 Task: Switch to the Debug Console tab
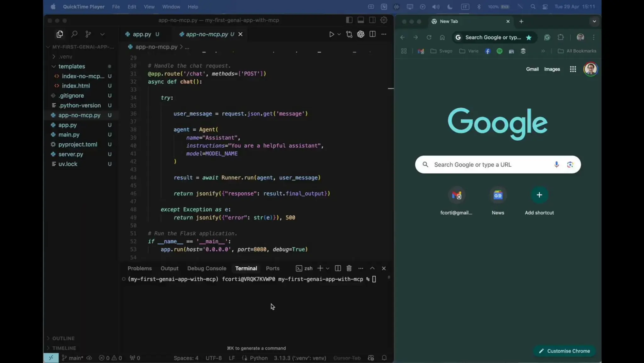[x=207, y=268]
